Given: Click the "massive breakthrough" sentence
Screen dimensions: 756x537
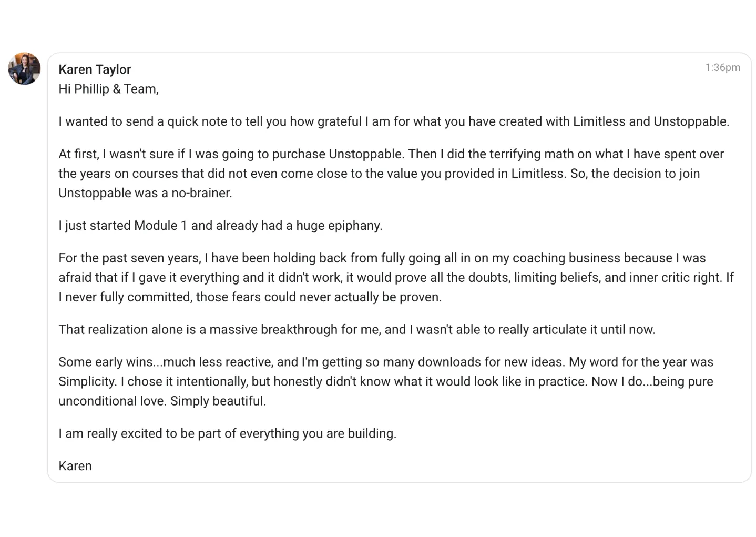Looking at the screenshot, I should (x=356, y=330).
